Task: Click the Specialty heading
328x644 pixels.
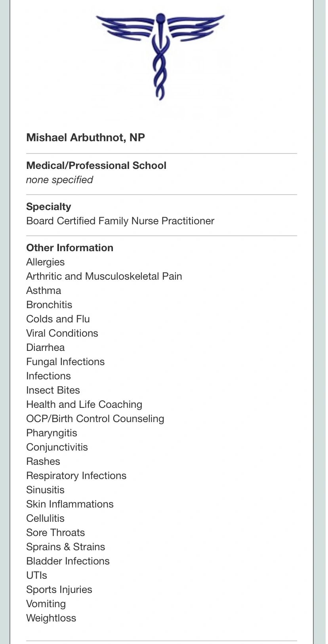Action: tap(49, 206)
